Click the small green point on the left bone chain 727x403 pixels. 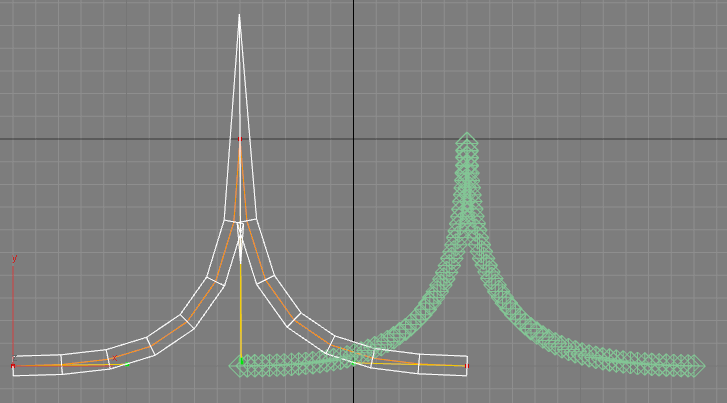(127, 364)
